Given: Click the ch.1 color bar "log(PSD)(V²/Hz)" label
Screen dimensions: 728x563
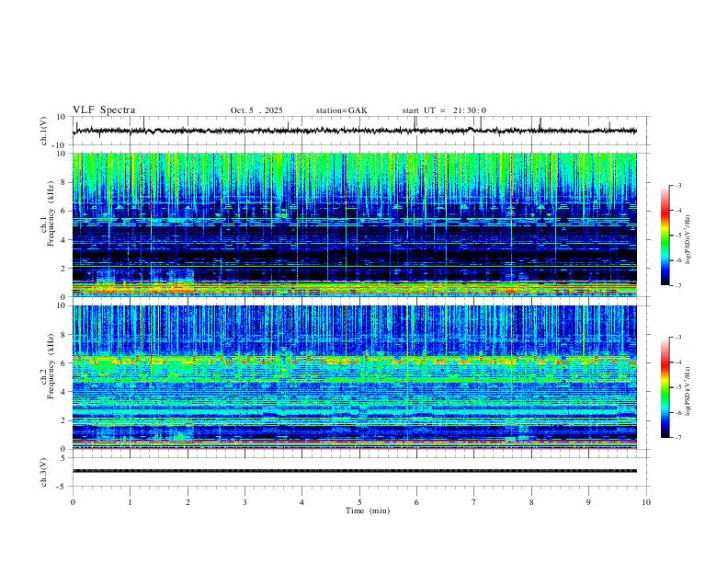Looking at the screenshot, I should [x=688, y=240].
